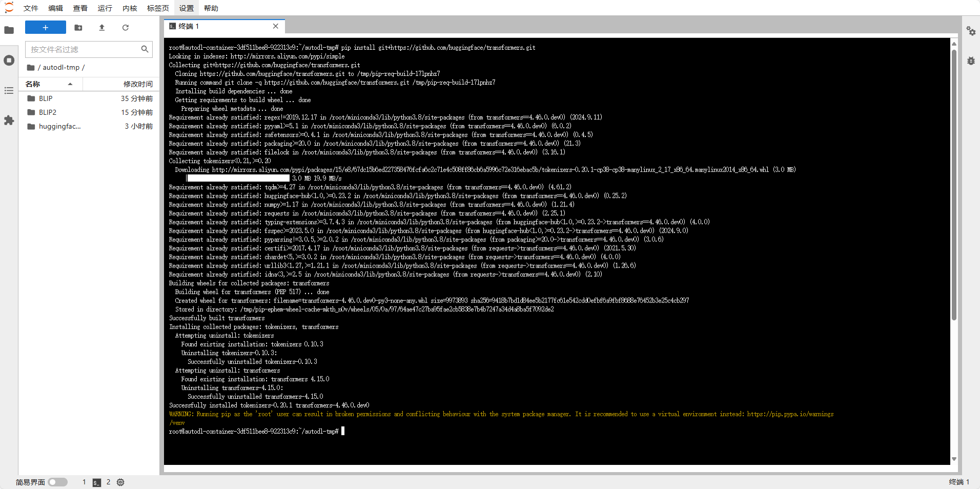The width and height of the screenshot is (980, 489).
Task: Click the 3 小时前 modified time
Action: point(139,126)
